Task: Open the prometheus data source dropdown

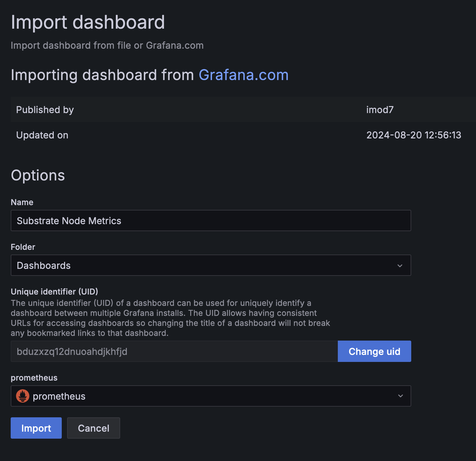Action: [211, 396]
